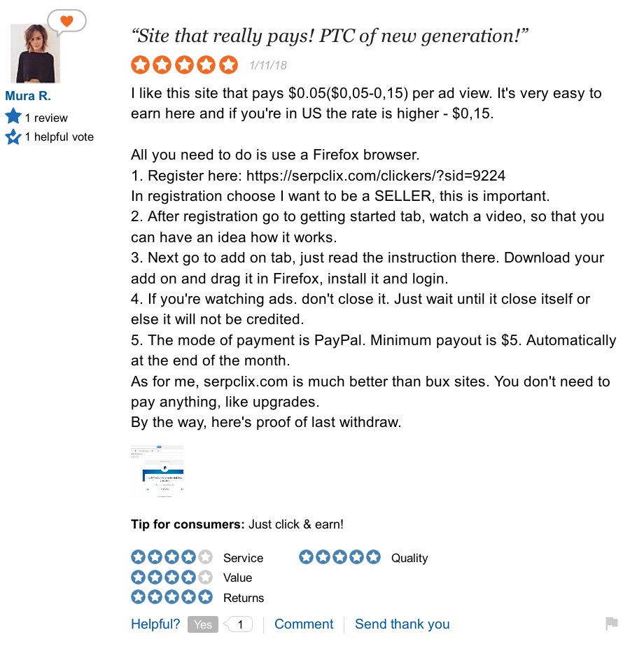
Task: Click the helpful vote star badge icon
Action: [x=13, y=136]
